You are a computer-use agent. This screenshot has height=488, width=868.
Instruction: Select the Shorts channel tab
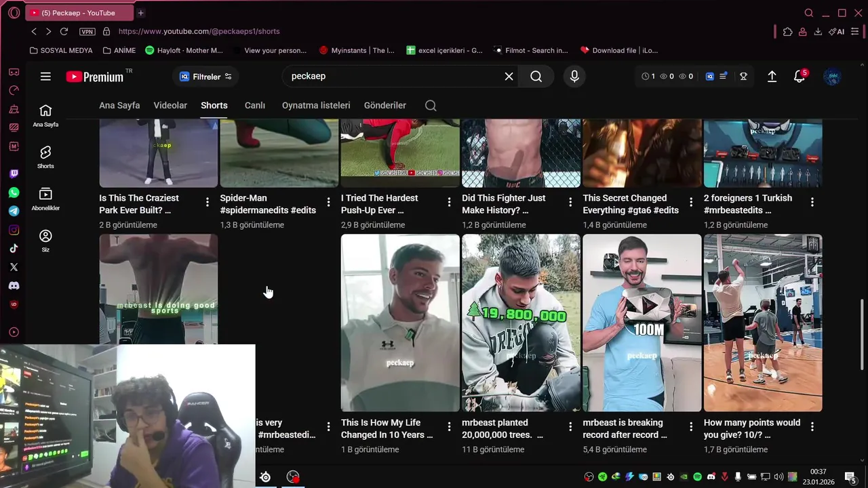214,105
